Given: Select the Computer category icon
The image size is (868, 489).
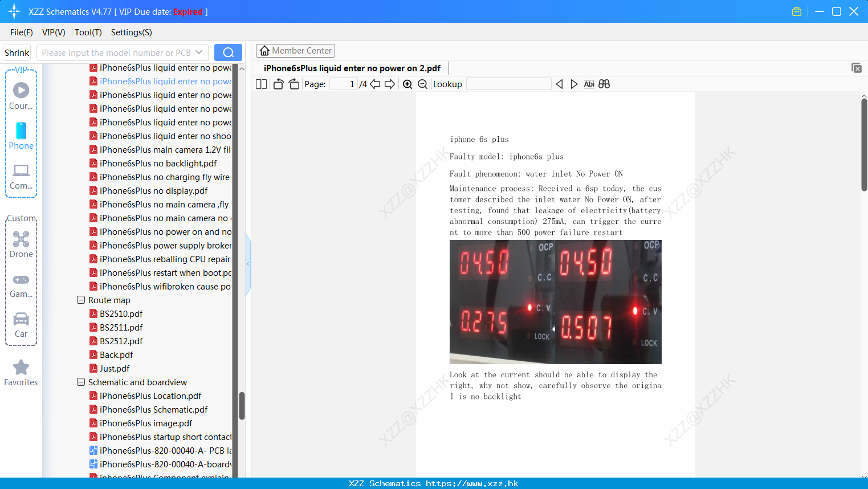Looking at the screenshot, I should [21, 177].
